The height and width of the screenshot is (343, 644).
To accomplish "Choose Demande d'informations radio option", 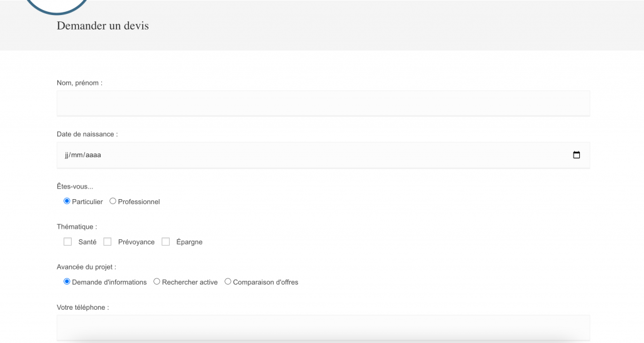I will click(x=67, y=281).
